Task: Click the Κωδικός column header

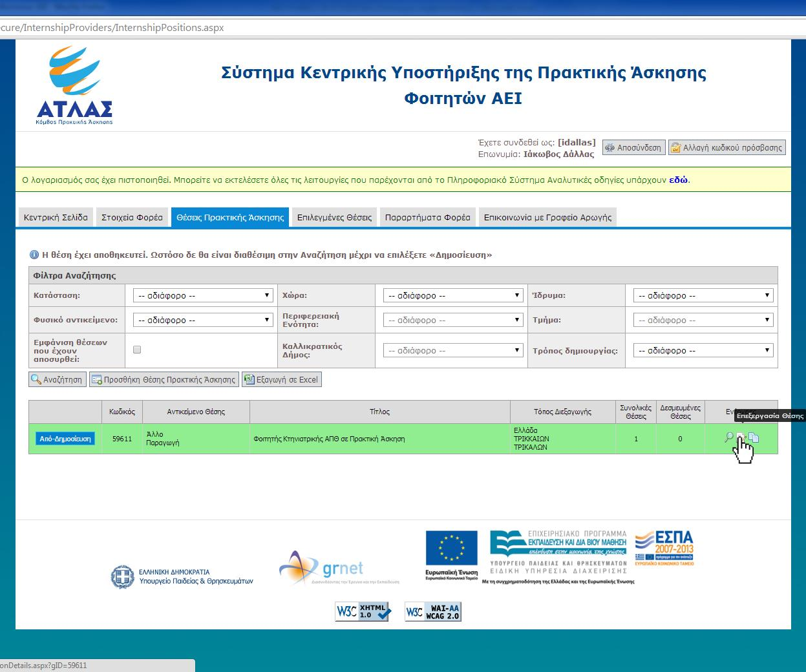Action: coord(122,412)
